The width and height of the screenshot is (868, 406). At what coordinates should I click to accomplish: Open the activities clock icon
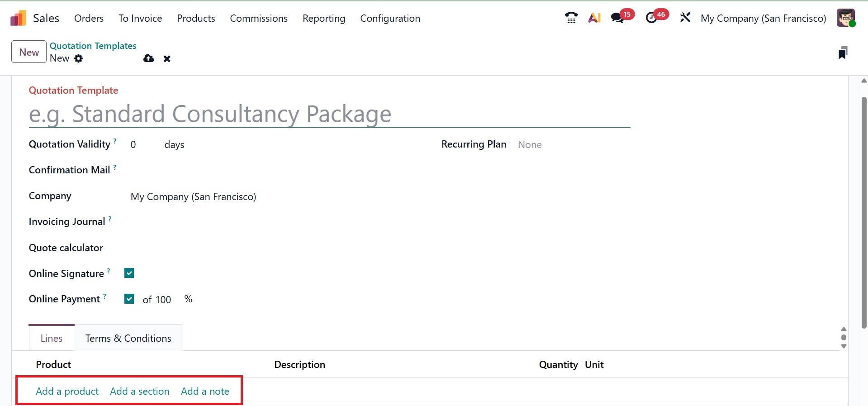pyautogui.click(x=651, y=18)
